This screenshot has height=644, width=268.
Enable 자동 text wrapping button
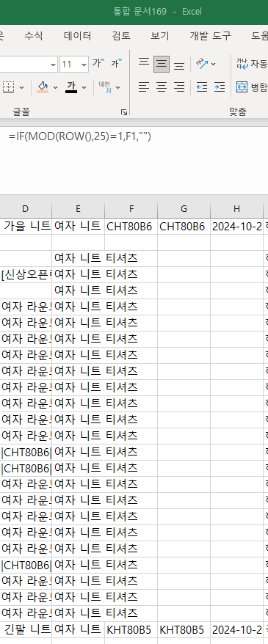click(x=252, y=64)
